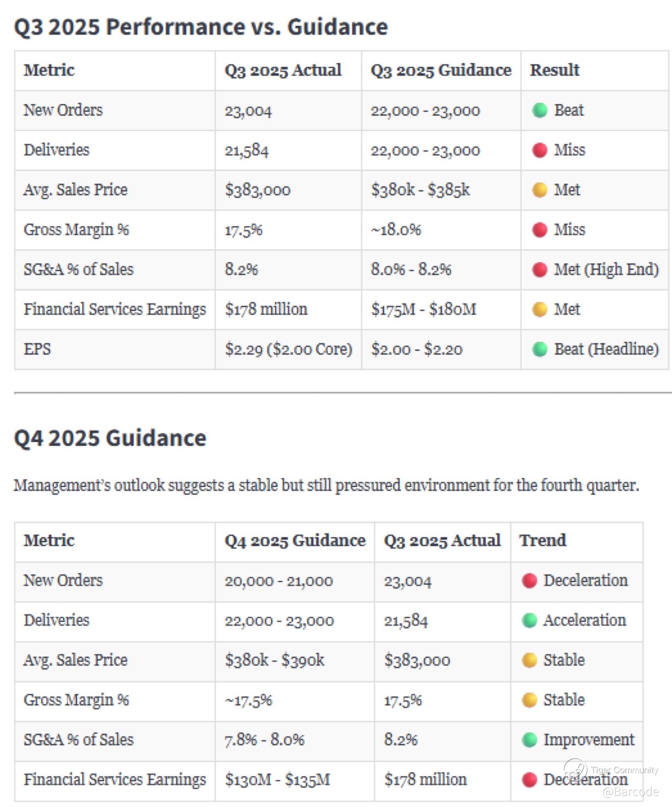This screenshot has height=807, width=672.
Task: Click the green dot beside Acceleration
Action: (x=529, y=620)
